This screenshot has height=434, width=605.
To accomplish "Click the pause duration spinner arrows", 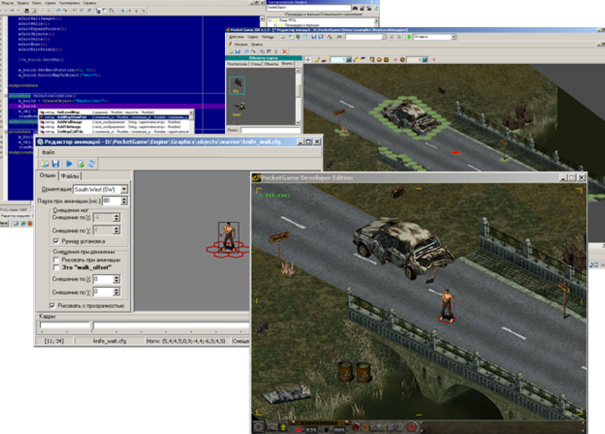I will 123,200.
